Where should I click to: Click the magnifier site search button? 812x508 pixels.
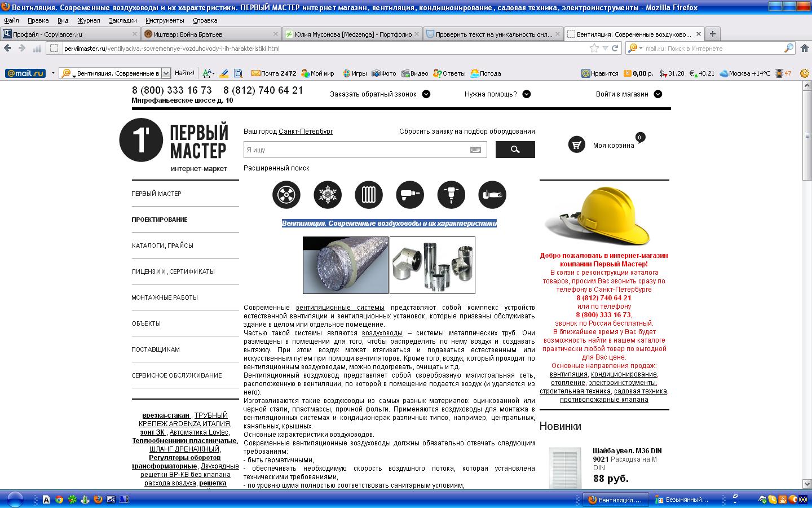pyautogui.click(x=515, y=150)
